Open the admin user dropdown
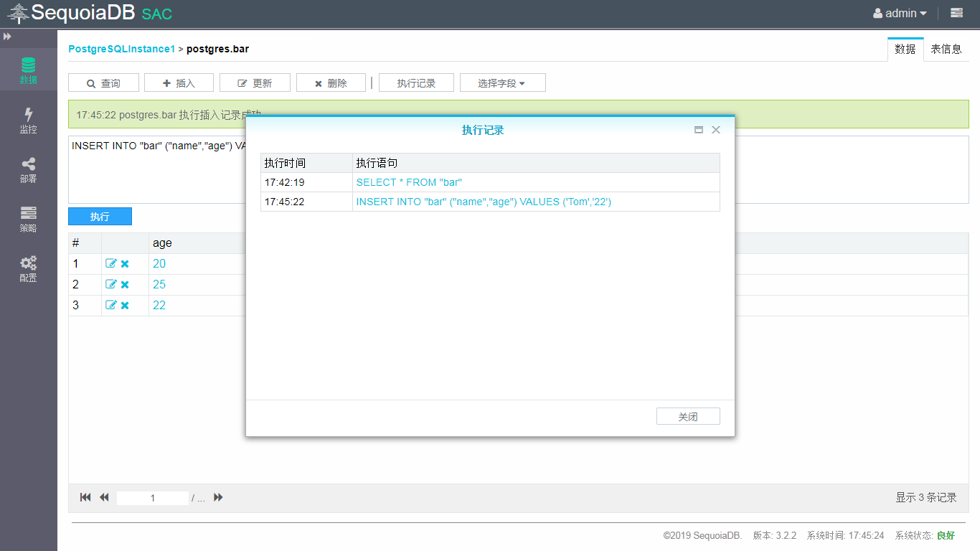The height and width of the screenshot is (551, 980). 900,13
